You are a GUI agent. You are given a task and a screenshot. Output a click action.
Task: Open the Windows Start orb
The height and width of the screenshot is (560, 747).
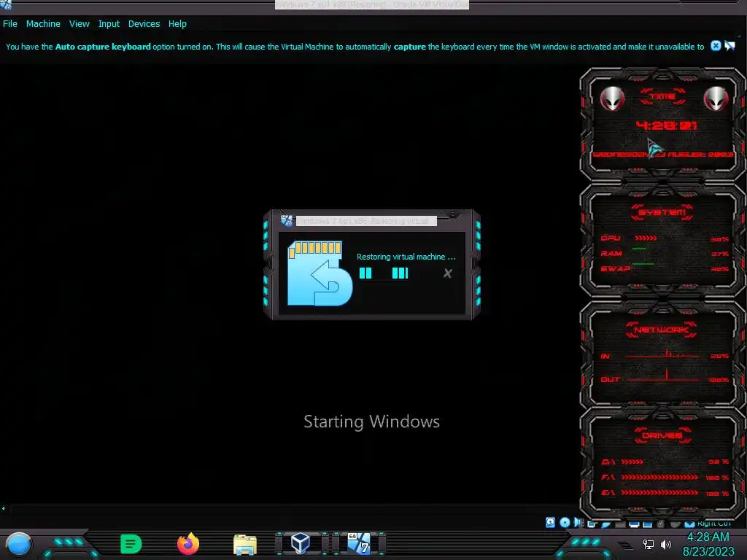point(19,544)
